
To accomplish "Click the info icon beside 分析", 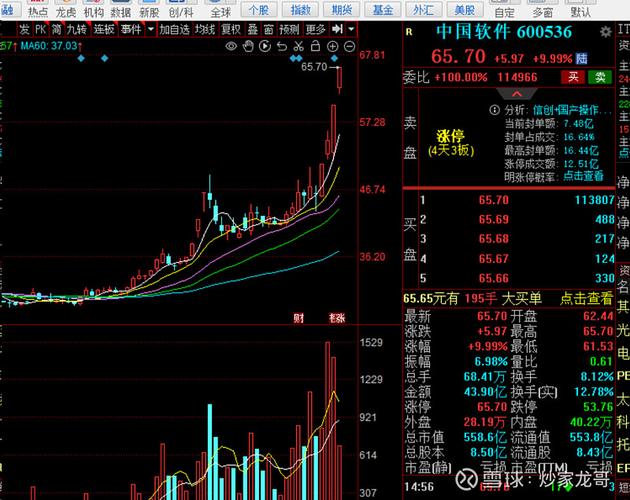I will point(495,110).
